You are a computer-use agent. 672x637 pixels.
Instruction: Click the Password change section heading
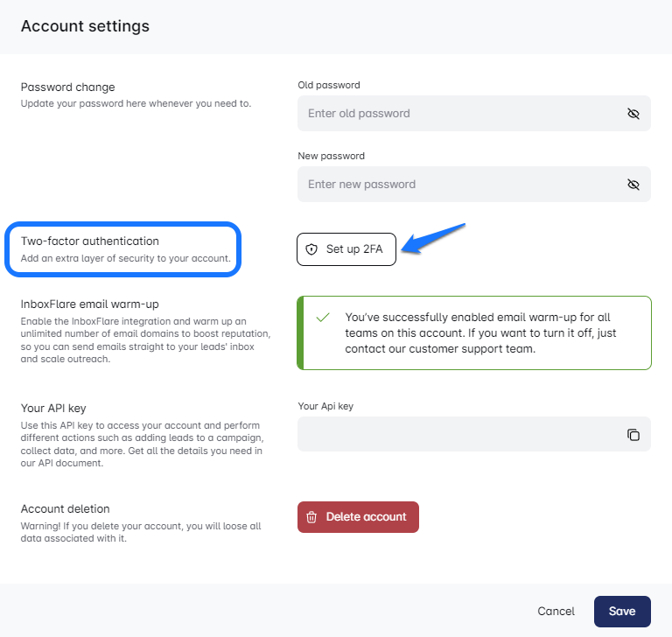(x=68, y=87)
